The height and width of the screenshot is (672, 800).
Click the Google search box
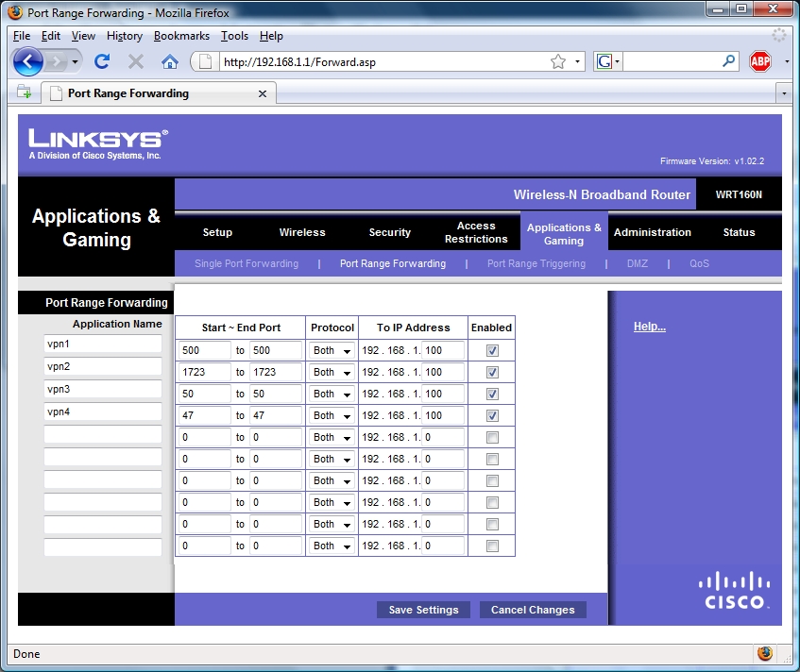tap(671, 61)
